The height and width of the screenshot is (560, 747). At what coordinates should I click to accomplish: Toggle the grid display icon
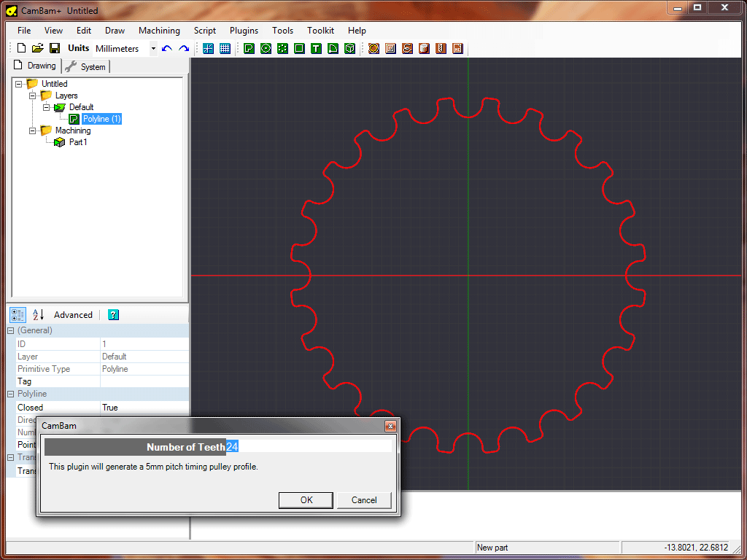[225, 49]
